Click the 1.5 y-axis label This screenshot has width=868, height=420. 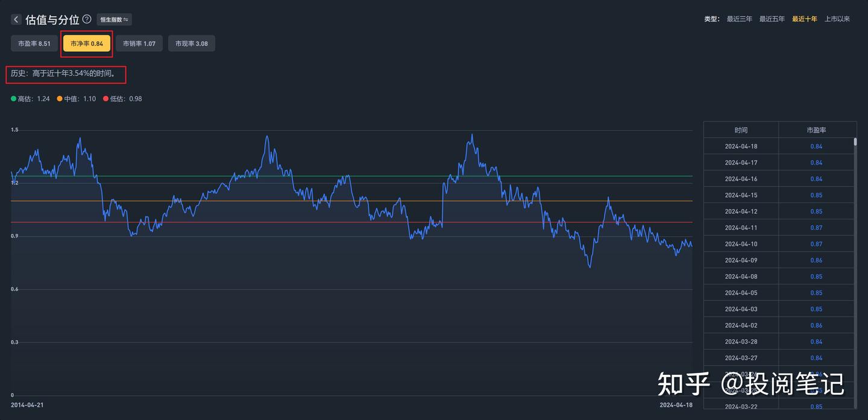[14, 130]
